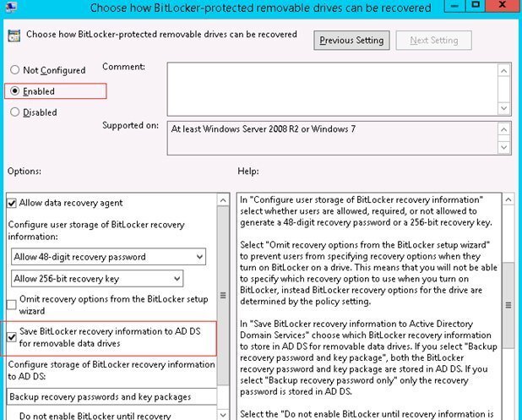Viewport: 522px width, 420px height.
Task: Select the Enabled radio button
Action: coord(14,91)
